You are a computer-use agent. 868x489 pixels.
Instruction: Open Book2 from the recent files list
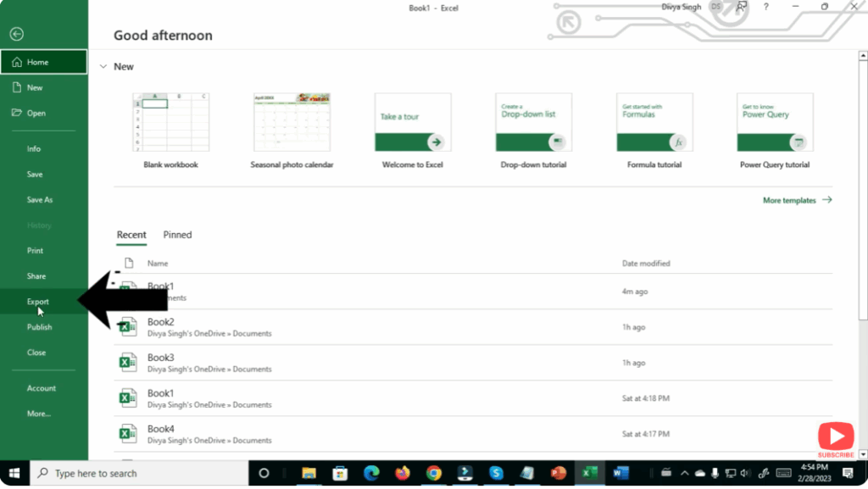coord(161,322)
